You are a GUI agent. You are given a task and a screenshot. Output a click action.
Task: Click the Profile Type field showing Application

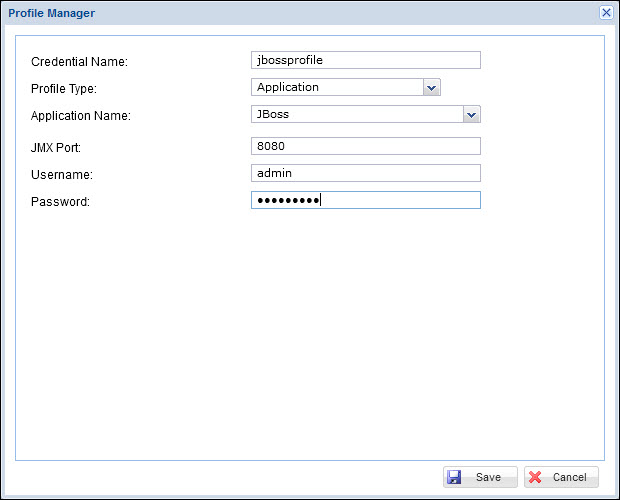tap(337, 88)
